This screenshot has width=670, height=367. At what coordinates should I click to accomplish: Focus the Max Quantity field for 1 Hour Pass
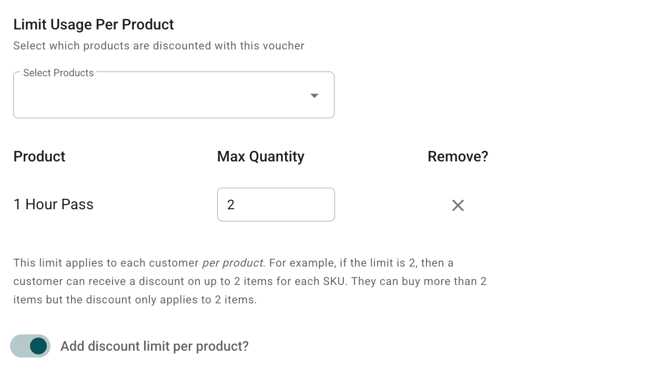pyautogui.click(x=276, y=205)
